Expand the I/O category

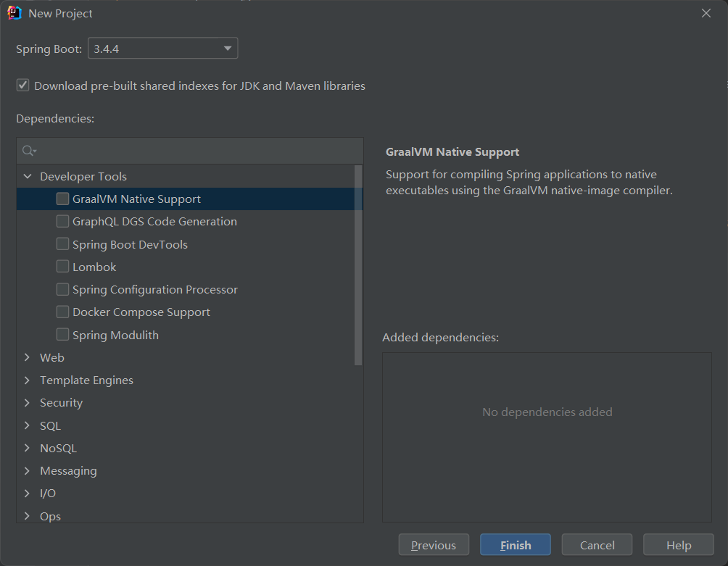[x=27, y=493]
